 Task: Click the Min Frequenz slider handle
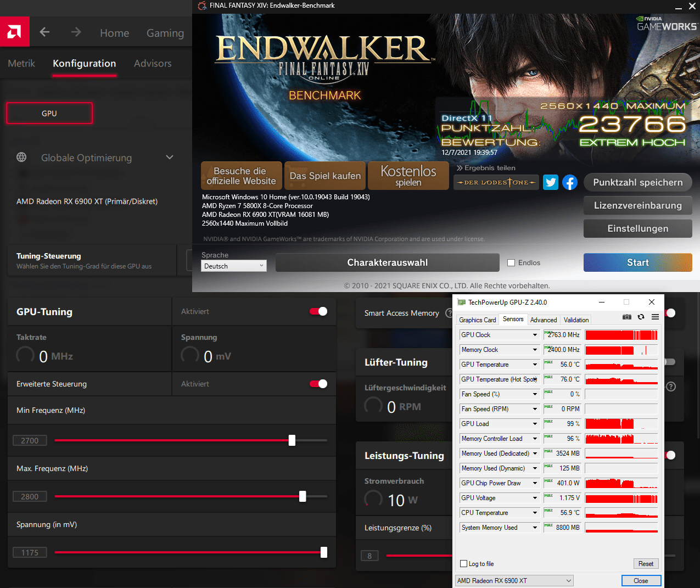tap(292, 440)
